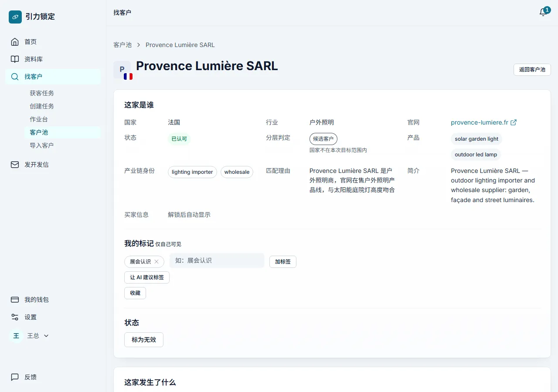This screenshot has width=558, height=392.
Task: Click the 找客户 search icon
Action: [x=15, y=77]
